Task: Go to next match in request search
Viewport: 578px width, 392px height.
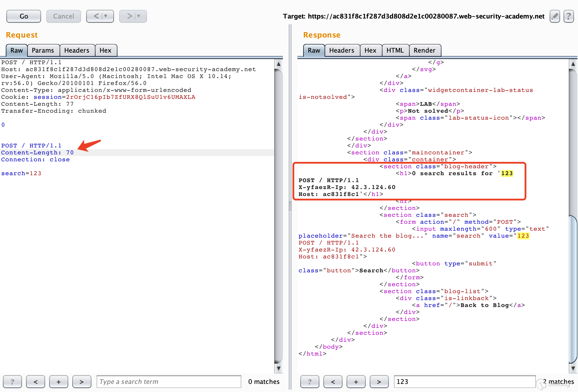Action: 82,382
